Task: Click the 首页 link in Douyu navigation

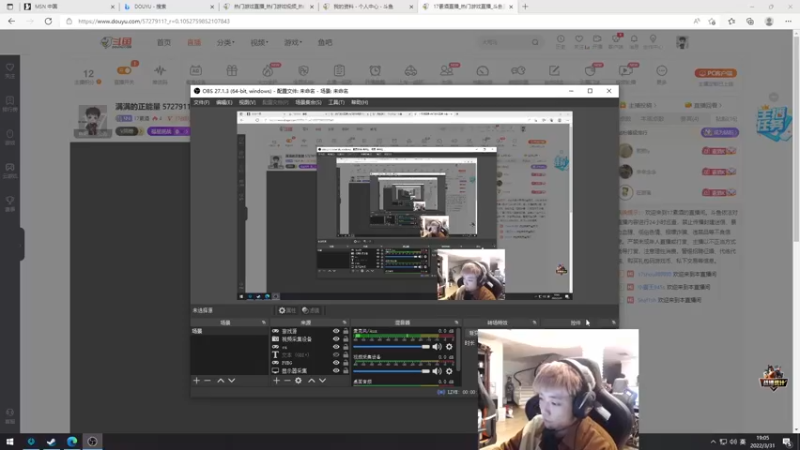Action: (x=164, y=42)
